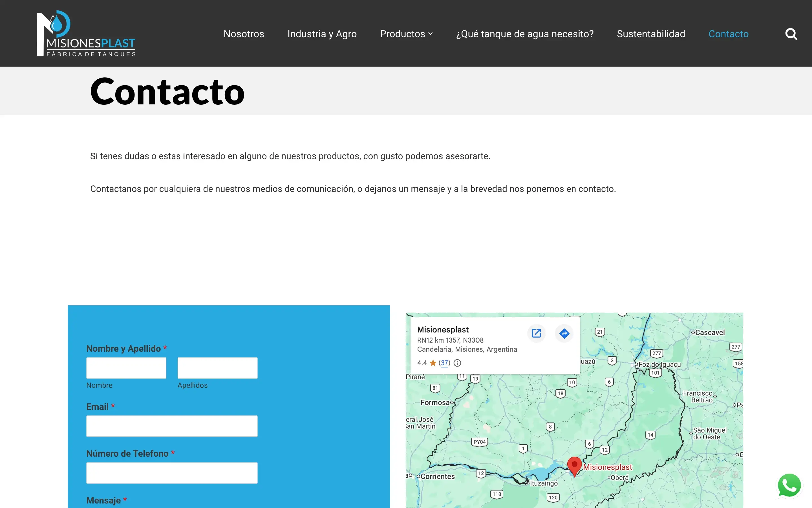The width and height of the screenshot is (812, 508).
Task: Navigate to Sustentabilidad
Action: (x=651, y=34)
